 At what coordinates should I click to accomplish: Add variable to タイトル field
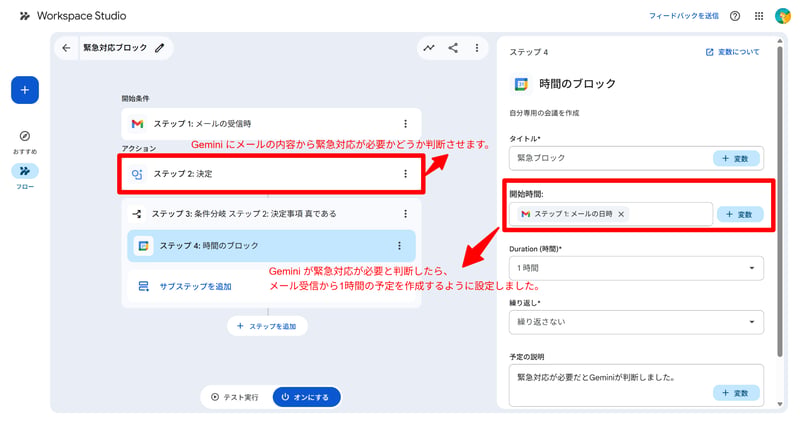point(736,159)
